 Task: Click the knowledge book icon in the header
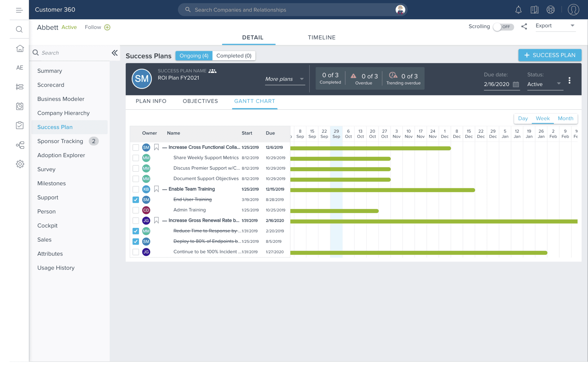point(534,9)
